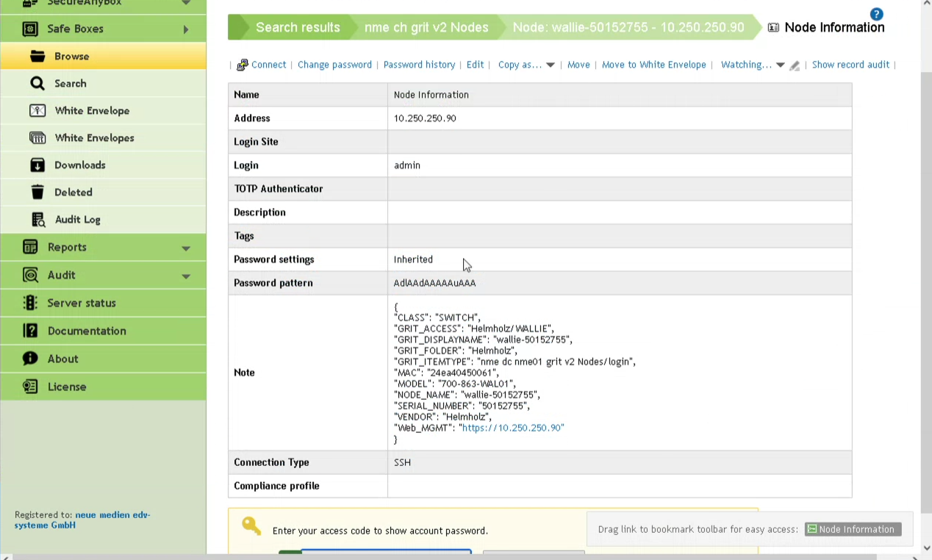
Task: Click the License icon in sidebar
Action: (30, 387)
